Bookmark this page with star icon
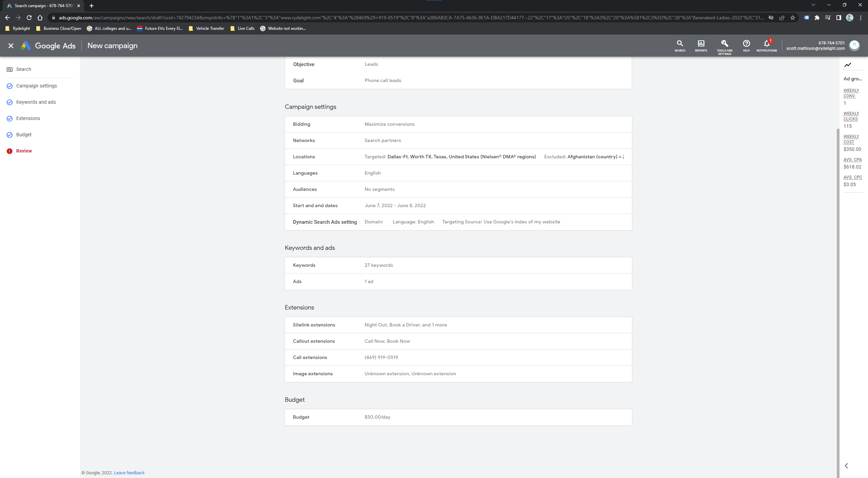 click(x=792, y=18)
